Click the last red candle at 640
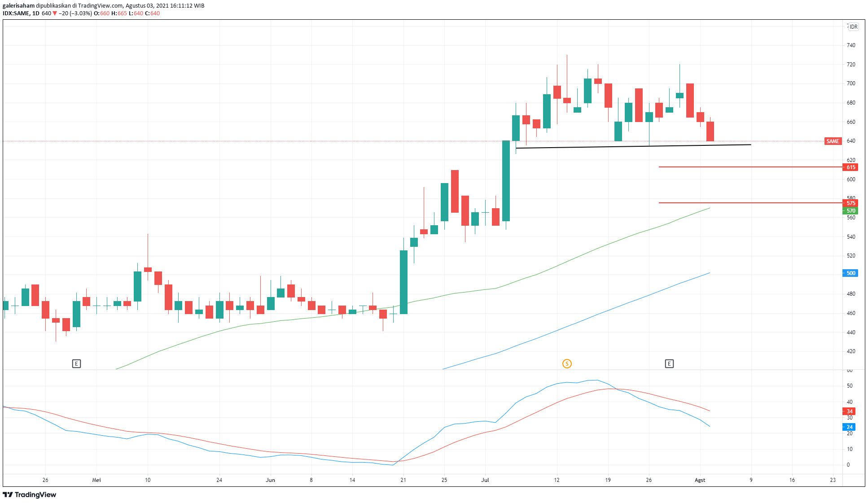The image size is (868, 503). click(x=710, y=131)
